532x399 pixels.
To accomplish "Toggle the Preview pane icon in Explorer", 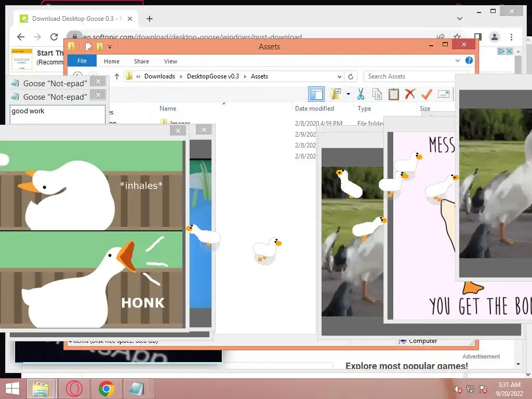I will (x=316, y=94).
